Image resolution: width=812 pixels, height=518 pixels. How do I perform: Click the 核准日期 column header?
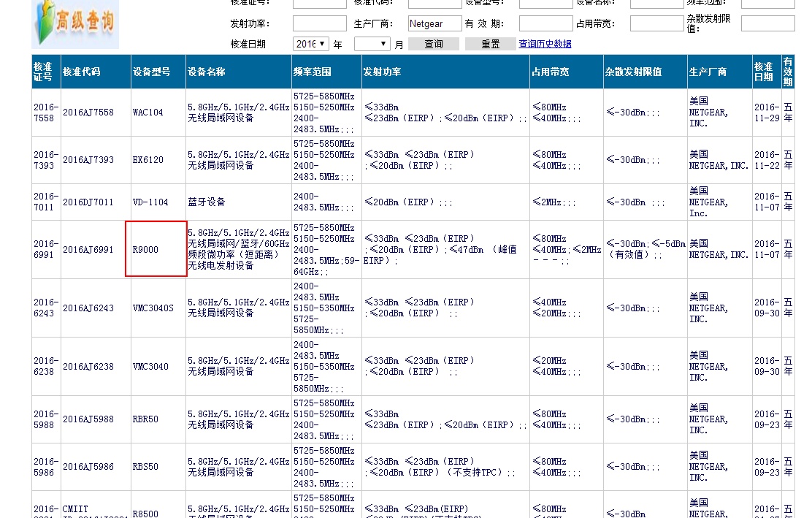click(x=767, y=72)
